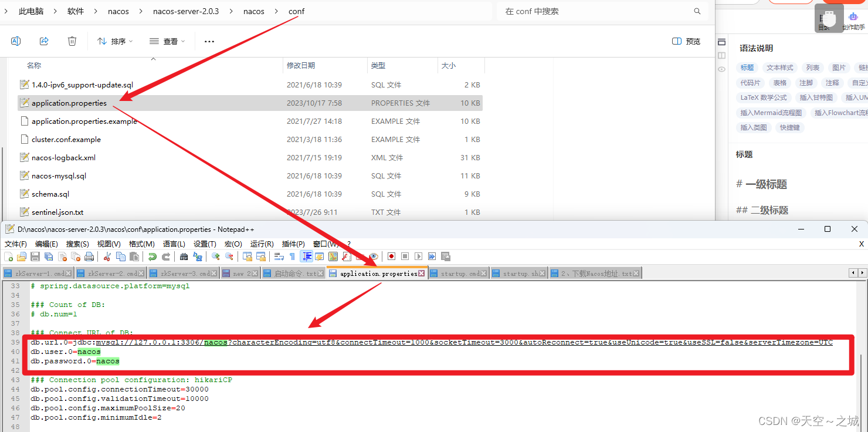This screenshot has width=868, height=432.
Task: Click the 代码片 syntax pill in CSDN panel
Action: pos(750,83)
